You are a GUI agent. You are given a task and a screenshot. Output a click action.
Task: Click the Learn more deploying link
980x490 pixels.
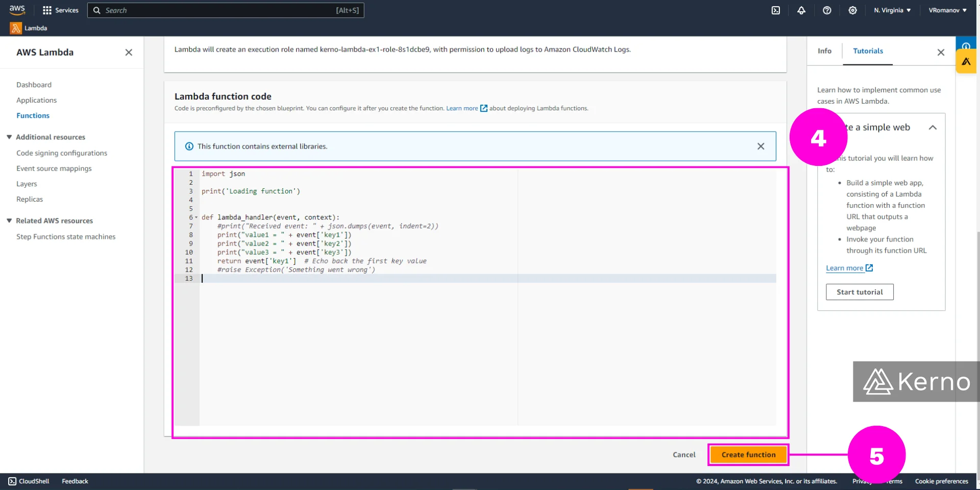coord(467,108)
